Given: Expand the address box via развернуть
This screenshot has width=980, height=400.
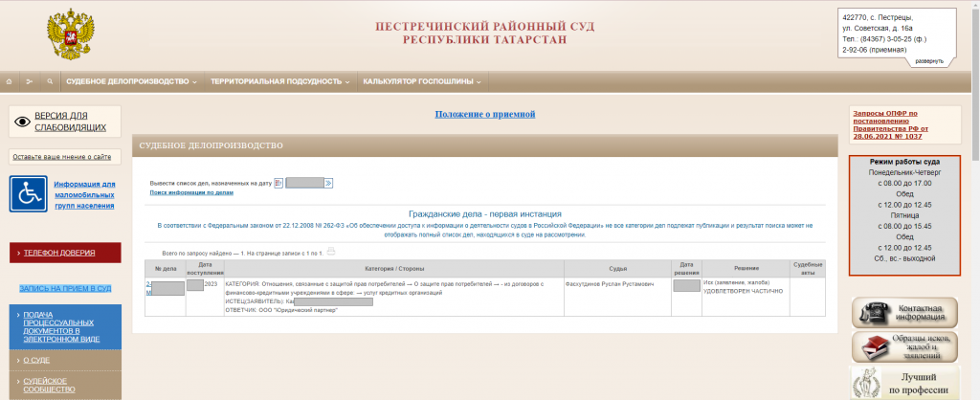Looking at the screenshot, I should (x=929, y=61).
